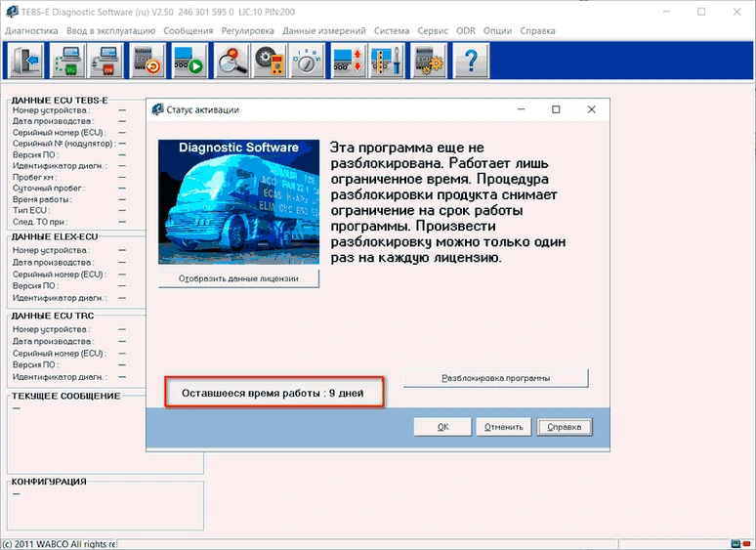Click the Diagnostic Software truck image

pyautogui.click(x=238, y=202)
